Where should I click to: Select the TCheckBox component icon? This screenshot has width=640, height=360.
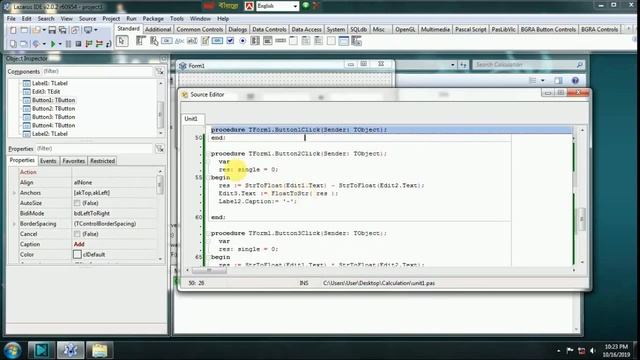230,41
